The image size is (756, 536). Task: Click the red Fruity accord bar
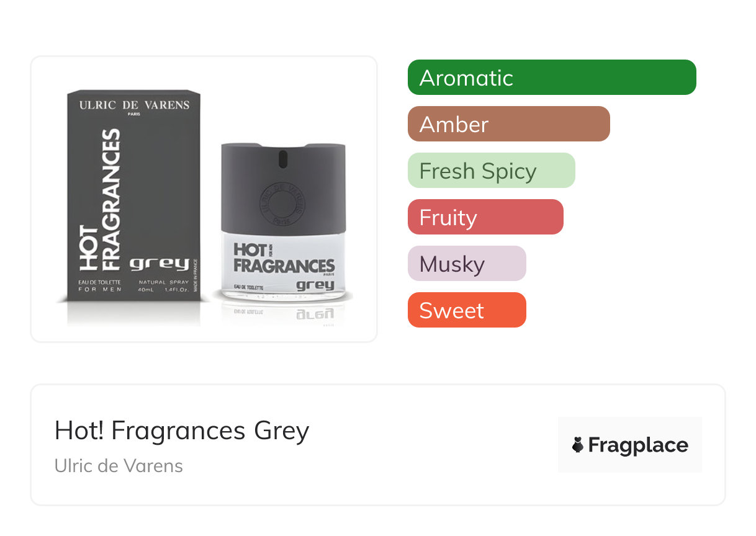(485, 217)
